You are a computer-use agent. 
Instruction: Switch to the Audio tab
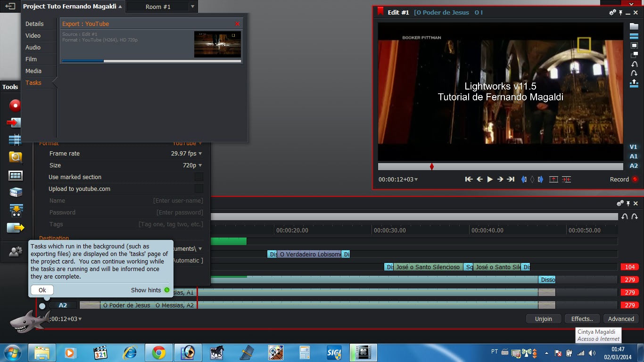pyautogui.click(x=33, y=47)
